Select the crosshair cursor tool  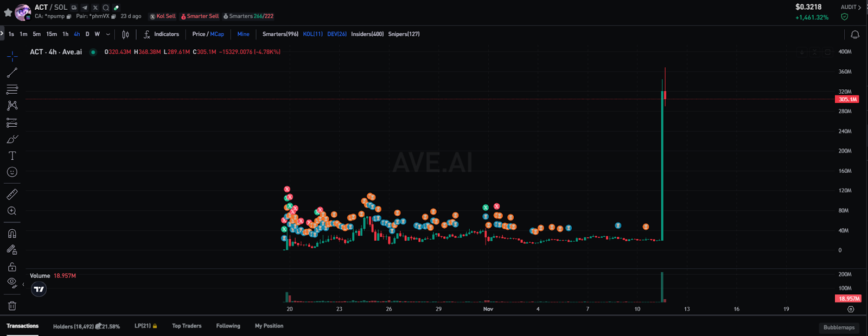(x=12, y=56)
